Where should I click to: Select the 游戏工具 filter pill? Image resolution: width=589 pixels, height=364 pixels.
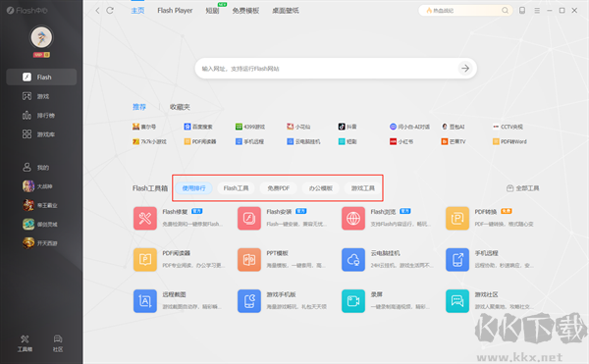(363, 188)
